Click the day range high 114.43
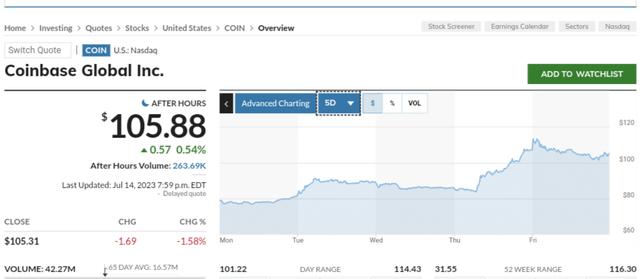Viewport: 644px width, 279px height. tap(408, 269)
